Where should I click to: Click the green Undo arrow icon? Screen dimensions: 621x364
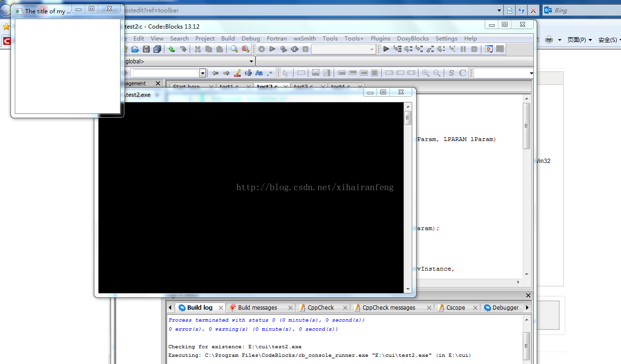[172, 49]
